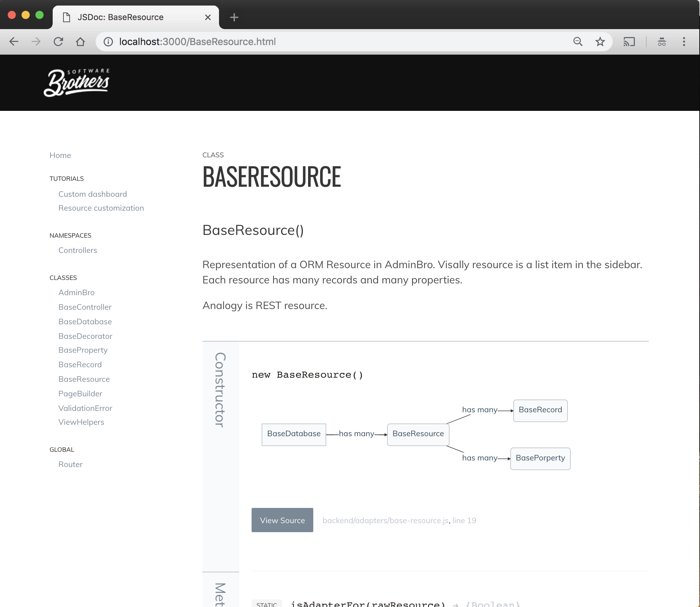Image resolution: width=700 pixels, height=607 pixels.
Task: Open the backend/adapters/base-resource.js source link
Action: pyautogui.click(x=385, y=520)
